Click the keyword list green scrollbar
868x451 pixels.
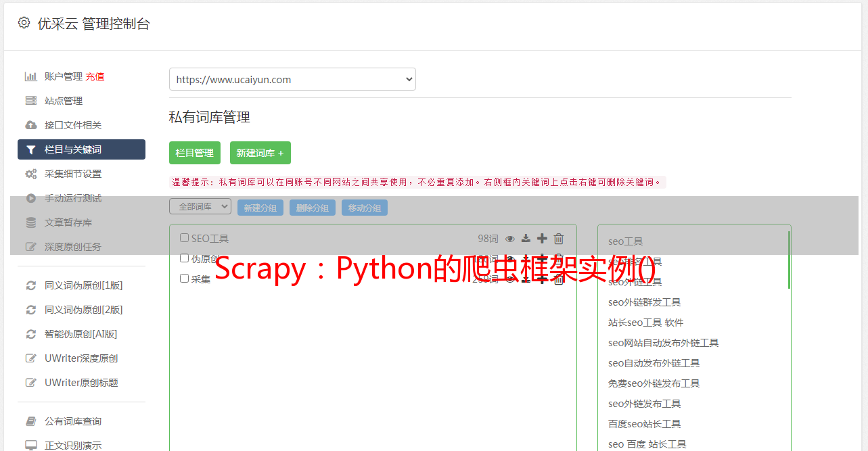(789, 260)
